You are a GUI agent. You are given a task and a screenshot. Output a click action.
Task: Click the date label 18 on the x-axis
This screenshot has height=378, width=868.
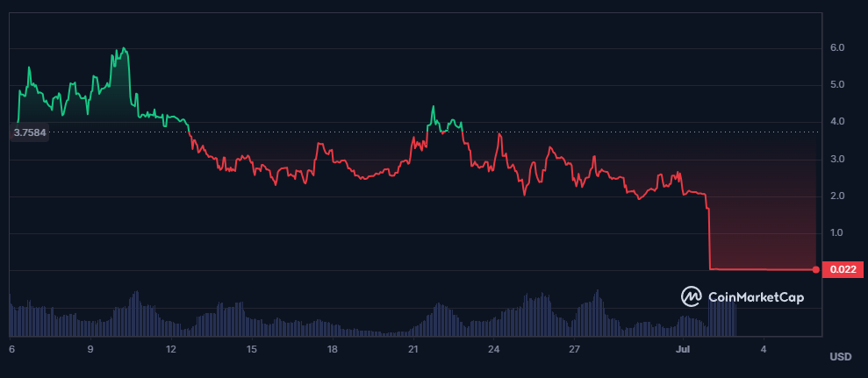tap(332, 349)
